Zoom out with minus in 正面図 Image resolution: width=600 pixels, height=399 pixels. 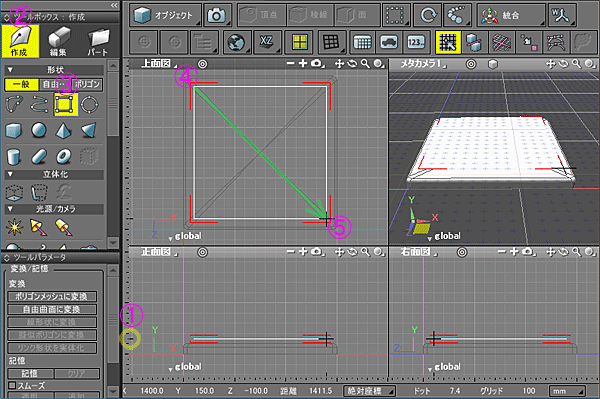pos(291,251)
